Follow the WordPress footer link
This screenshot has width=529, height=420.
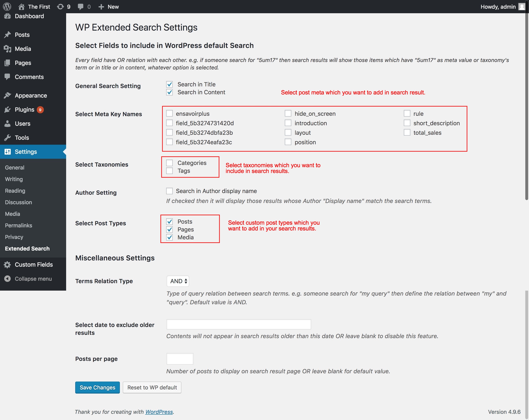(x=159, y=412)
